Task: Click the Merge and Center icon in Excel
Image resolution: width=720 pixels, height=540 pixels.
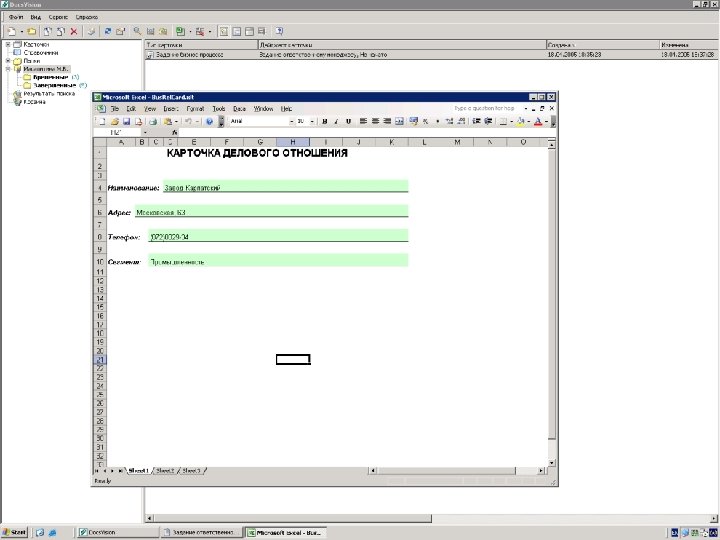Action: tap(399, 121)
